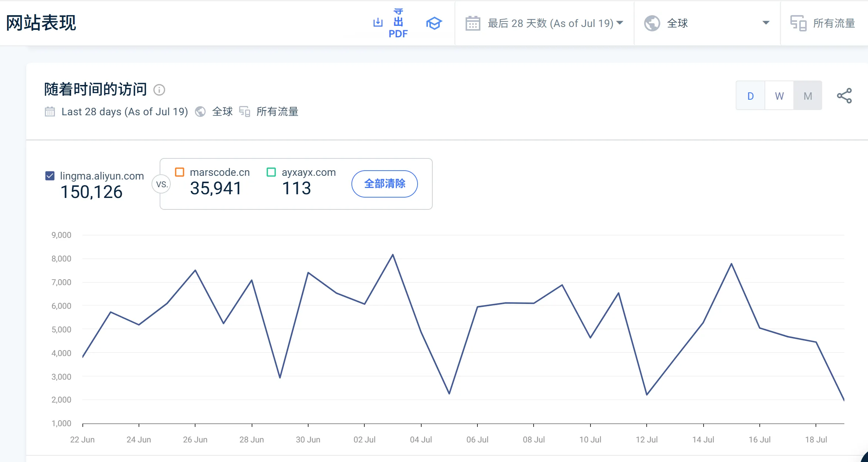Image resolution: width=868 pixels, height=462 pixels.
Task: Click the peak data point near 03 Jul
Action: click(x=393, y=254)
